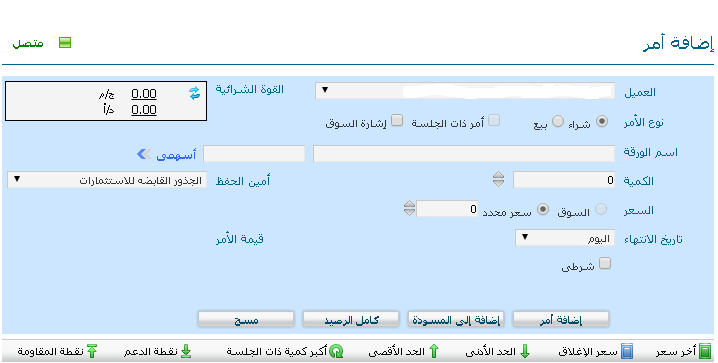Expand أمين الحفظ custodian dropdown
This screenshot has width=718, height=363.
(107, 179)
